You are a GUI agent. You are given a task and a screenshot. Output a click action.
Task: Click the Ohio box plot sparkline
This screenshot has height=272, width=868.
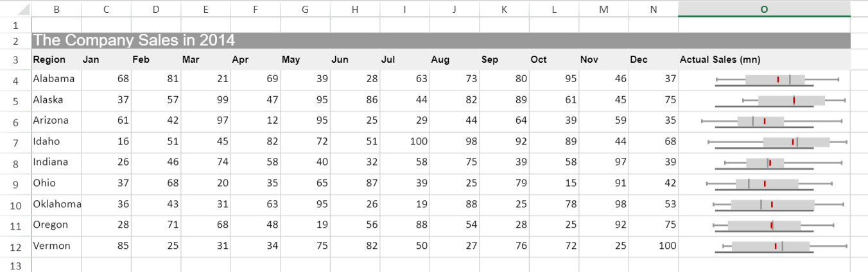768,184
